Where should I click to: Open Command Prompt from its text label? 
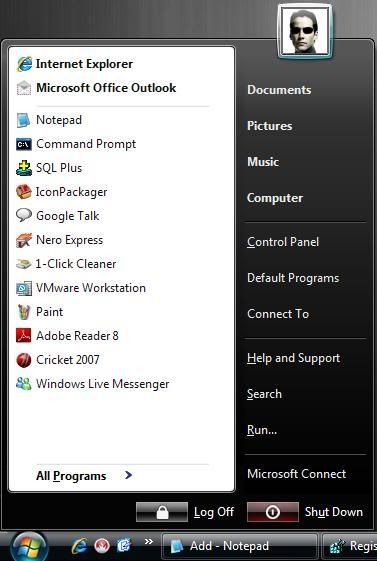pyautogui.click(x=86, y=144)
